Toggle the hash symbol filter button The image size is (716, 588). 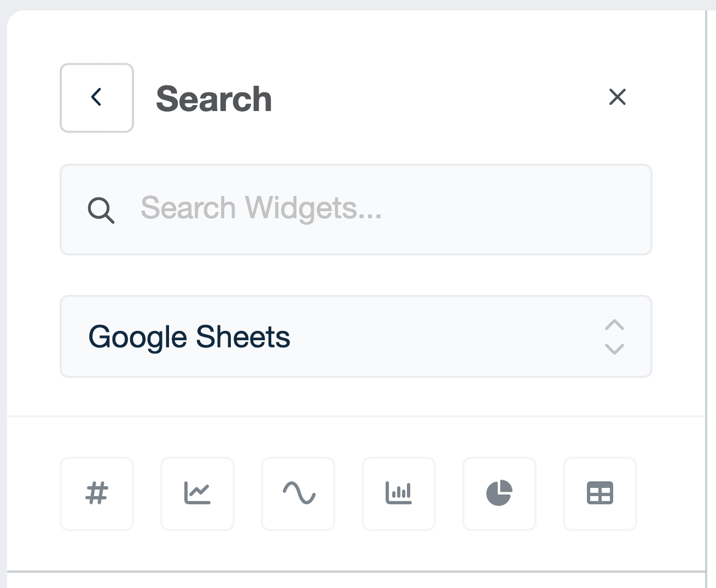click(x=97, y=493)
